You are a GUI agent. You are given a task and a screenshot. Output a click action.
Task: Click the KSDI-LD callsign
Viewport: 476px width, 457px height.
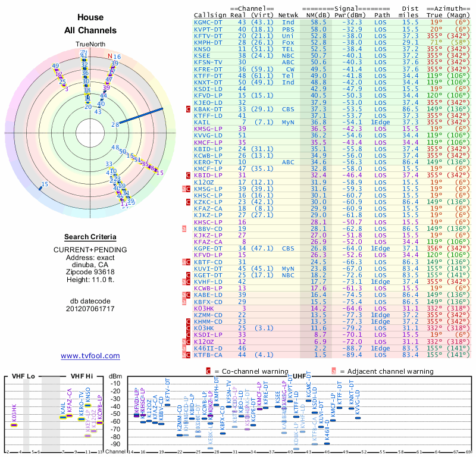point(208,89)
